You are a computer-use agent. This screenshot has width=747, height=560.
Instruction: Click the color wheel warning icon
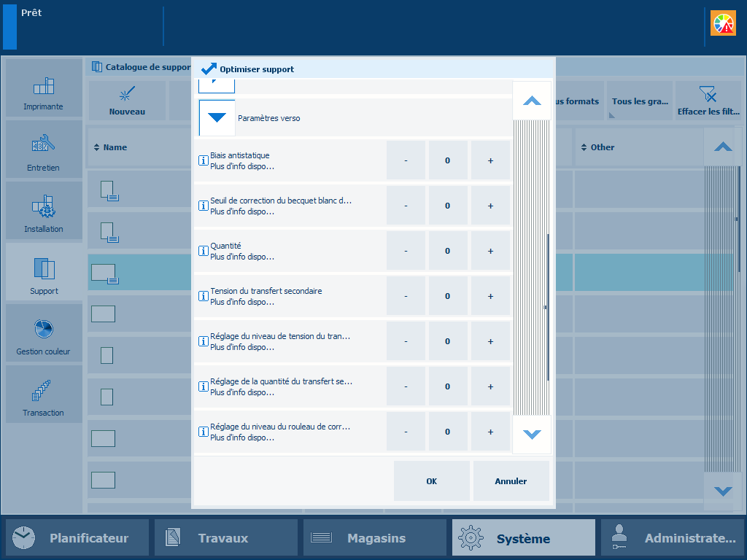pyautogui.click(x=723, y=23)
